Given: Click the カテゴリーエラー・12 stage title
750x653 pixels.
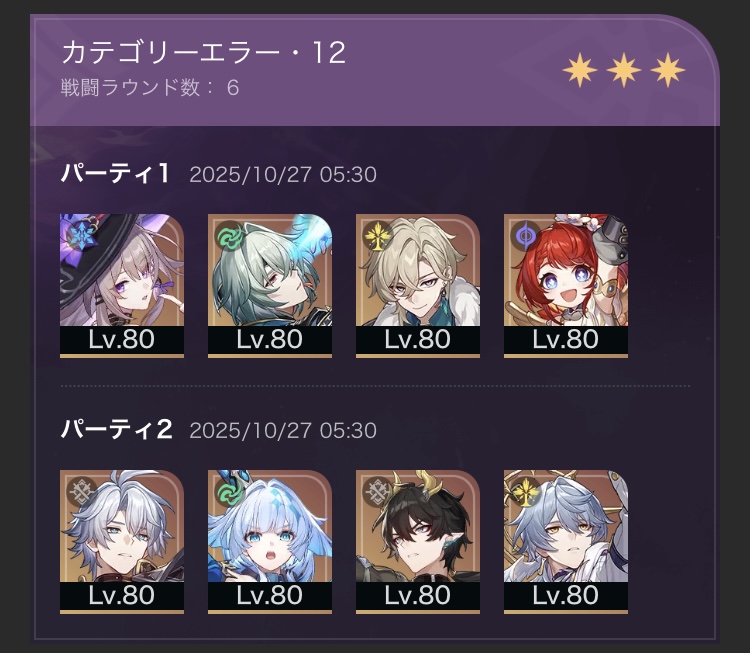Looking at the screenshot, I should click(x=204, y=52).
